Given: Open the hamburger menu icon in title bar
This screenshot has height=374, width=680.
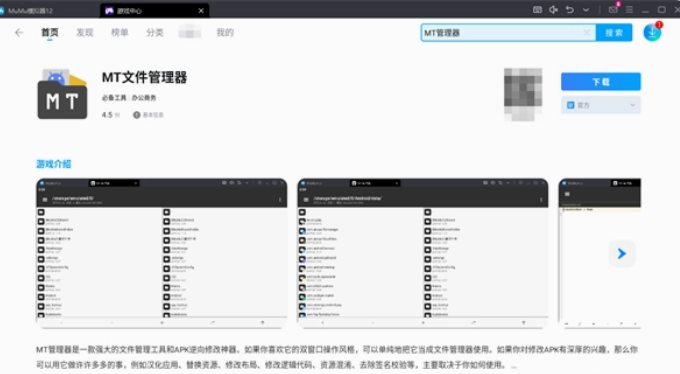Looking at the screenshot, I should [629, 10].
